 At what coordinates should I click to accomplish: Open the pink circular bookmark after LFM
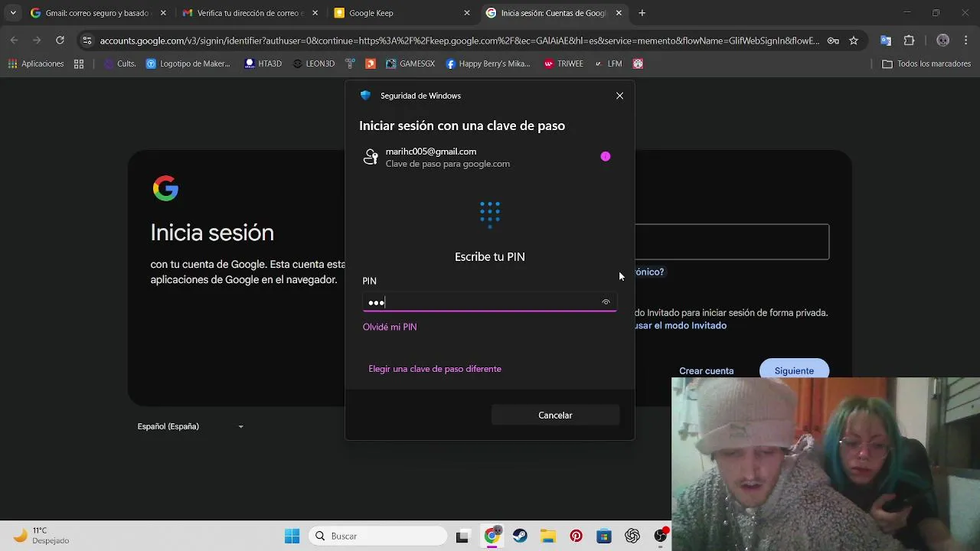click(638, 64)
